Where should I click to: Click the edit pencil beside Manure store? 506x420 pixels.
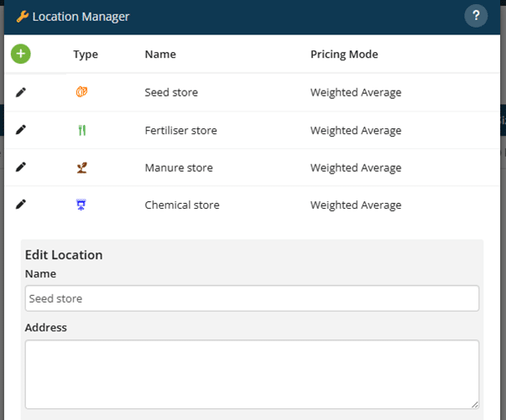coord(21,168)
